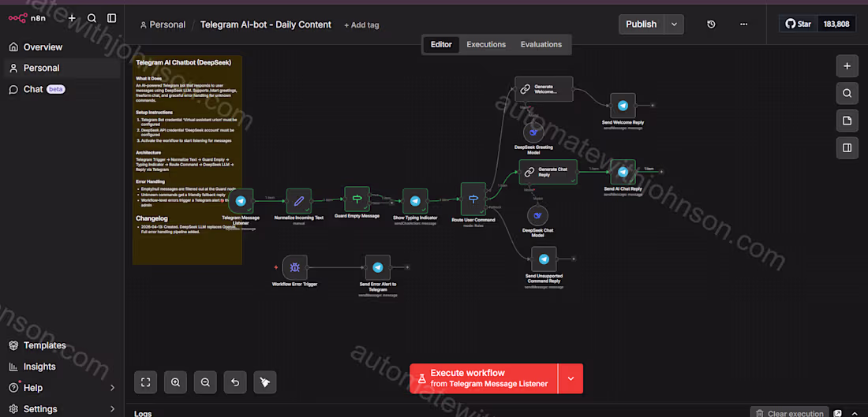Open Chat beta in sidebar
The width and height of the screenshot is (868, 417).
coord(37,89)
